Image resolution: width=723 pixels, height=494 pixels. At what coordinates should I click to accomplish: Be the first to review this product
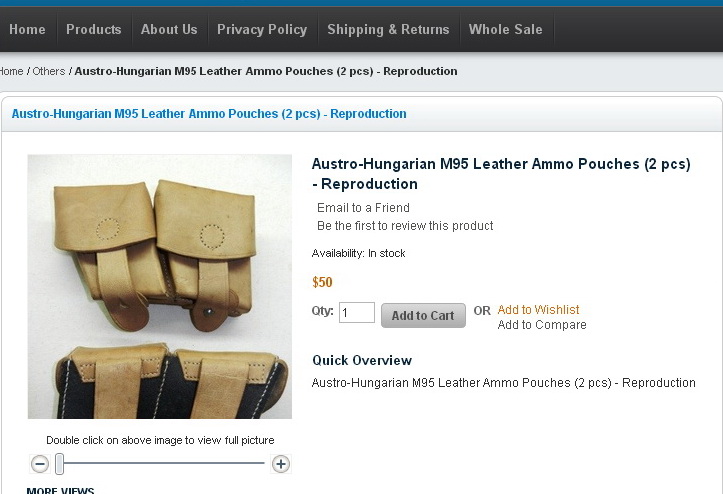(x=405, y=226)
